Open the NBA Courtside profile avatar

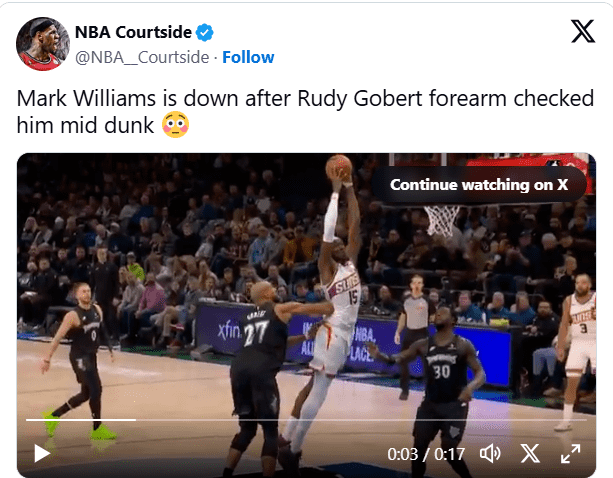coord(43,44)
